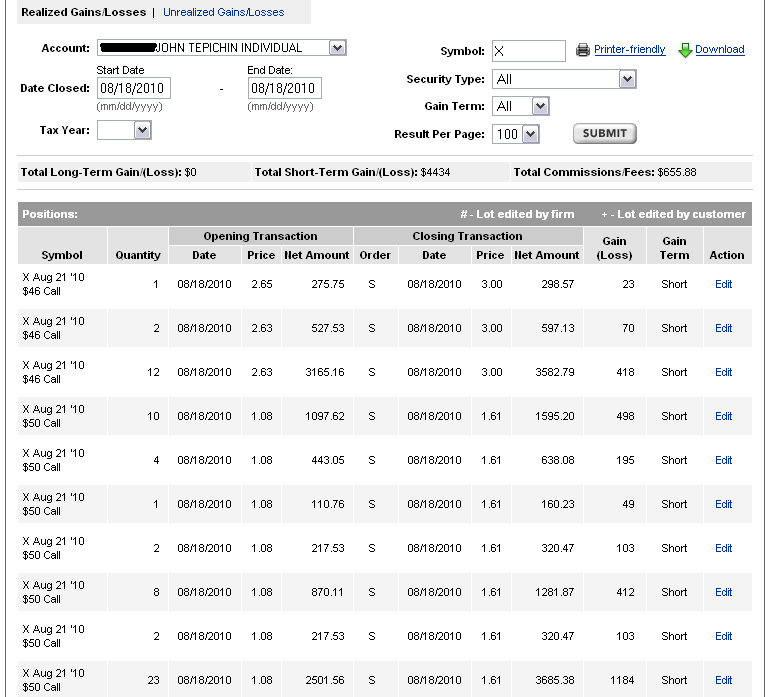Open the Printer-friendly link

point(629,50)
